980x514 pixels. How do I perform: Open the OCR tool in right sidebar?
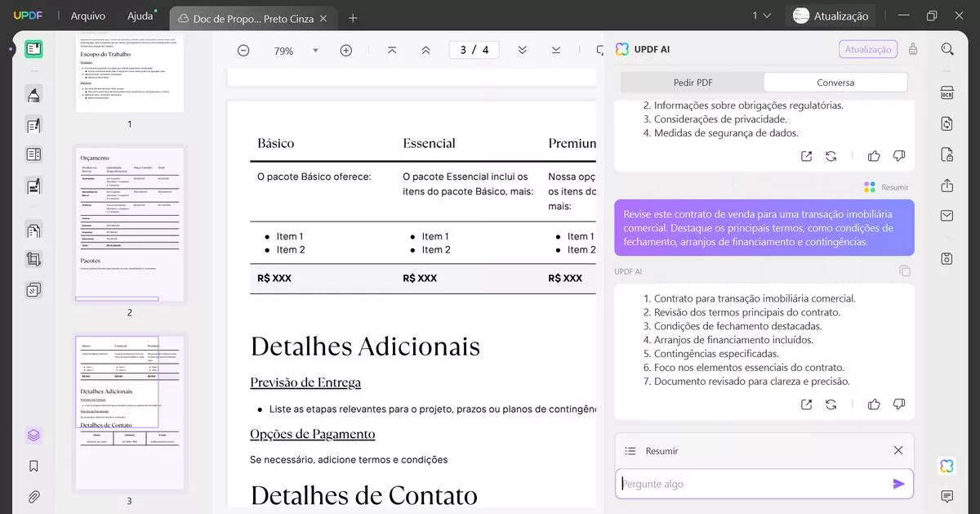click(947, 92)
